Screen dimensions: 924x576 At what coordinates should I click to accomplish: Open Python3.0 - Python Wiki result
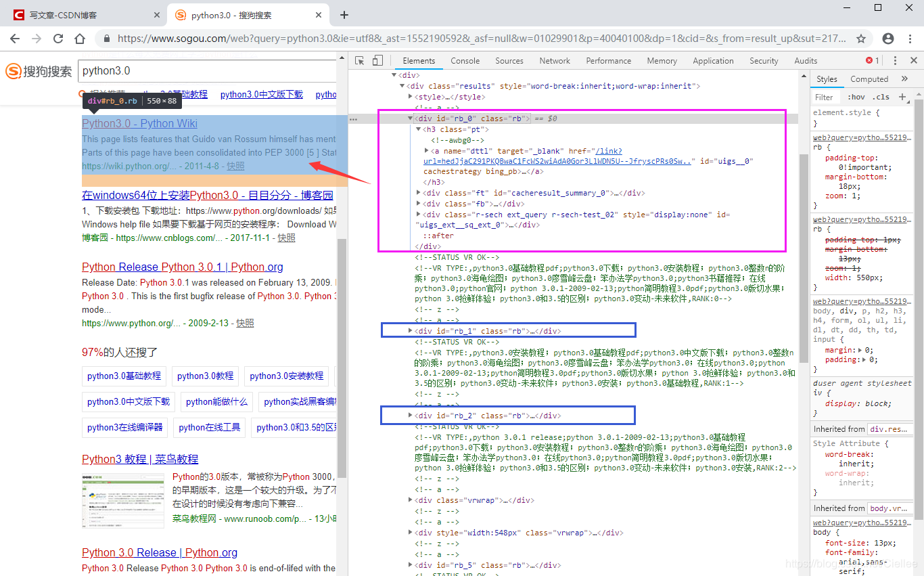[139, 123]
